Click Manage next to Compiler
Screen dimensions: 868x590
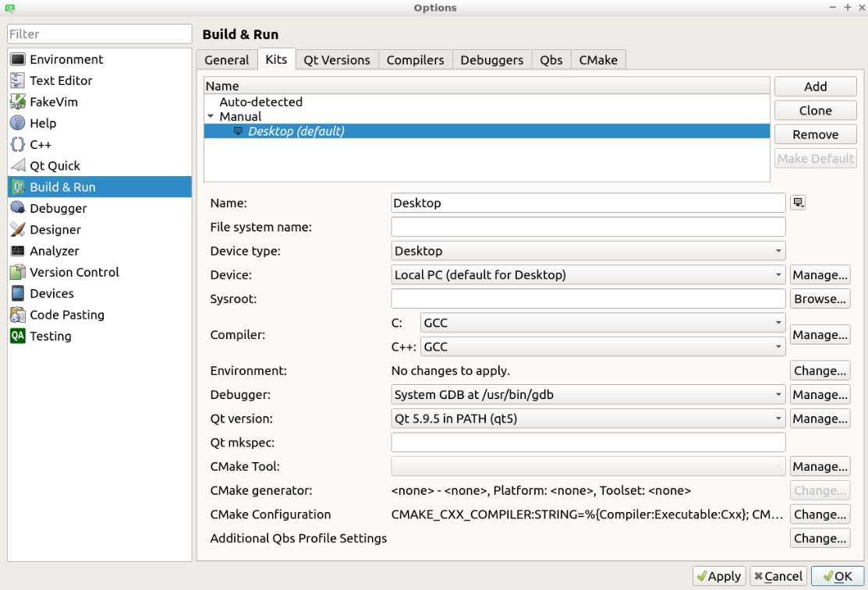[x=820, y=335]
